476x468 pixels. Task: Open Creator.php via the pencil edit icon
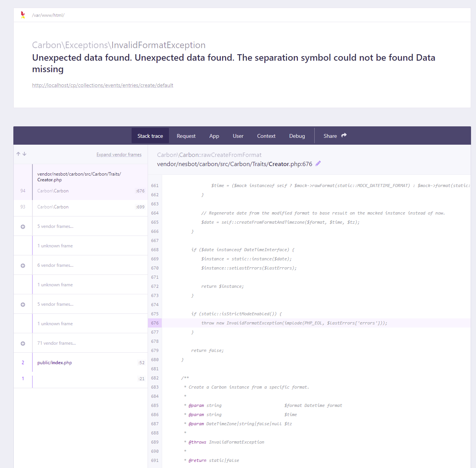(x=318, y=163)
